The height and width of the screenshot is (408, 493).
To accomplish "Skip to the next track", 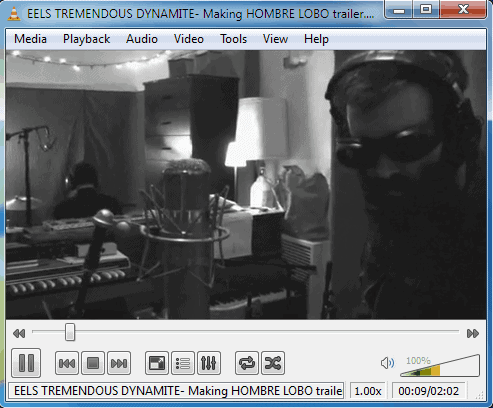I will coord(119,363).
